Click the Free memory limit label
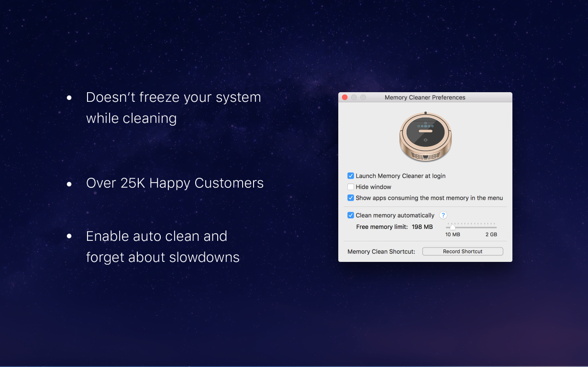This screenshot has width=588, height=367. click(x=382, y=227)
